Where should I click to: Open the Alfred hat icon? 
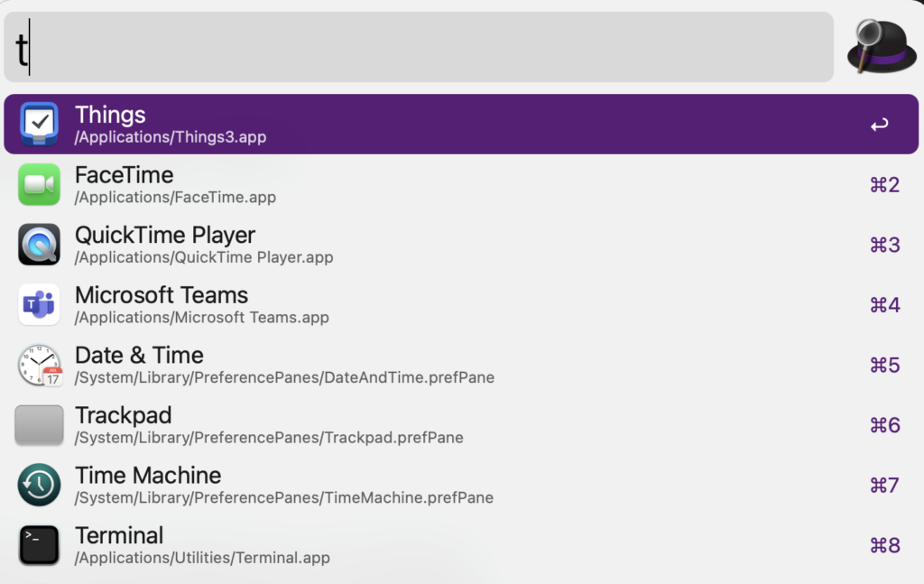[882, 47]
